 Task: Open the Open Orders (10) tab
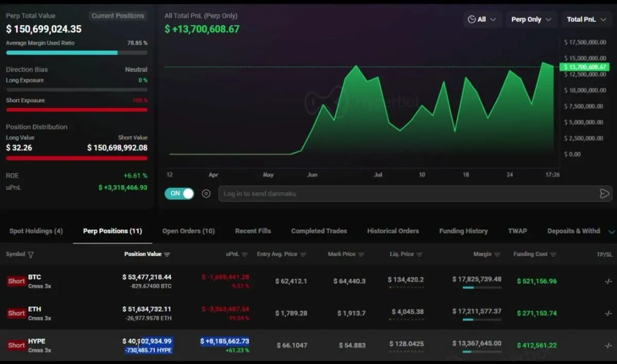tap(189, 231)
